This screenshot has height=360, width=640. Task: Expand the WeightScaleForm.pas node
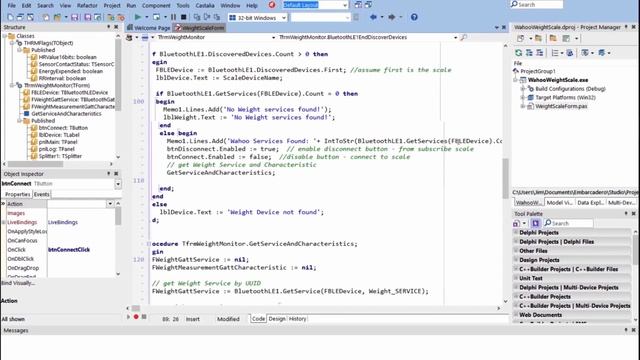(x=523, y=106)
